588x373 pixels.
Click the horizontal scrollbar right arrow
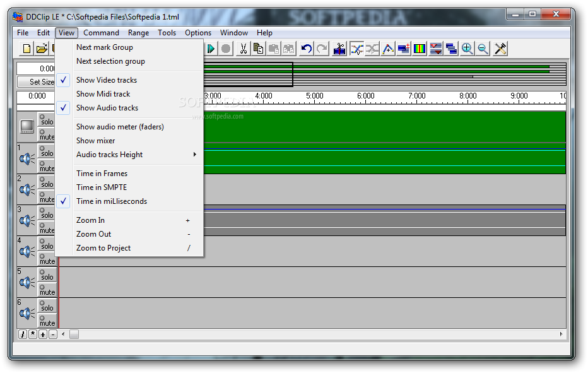[562, 334]
